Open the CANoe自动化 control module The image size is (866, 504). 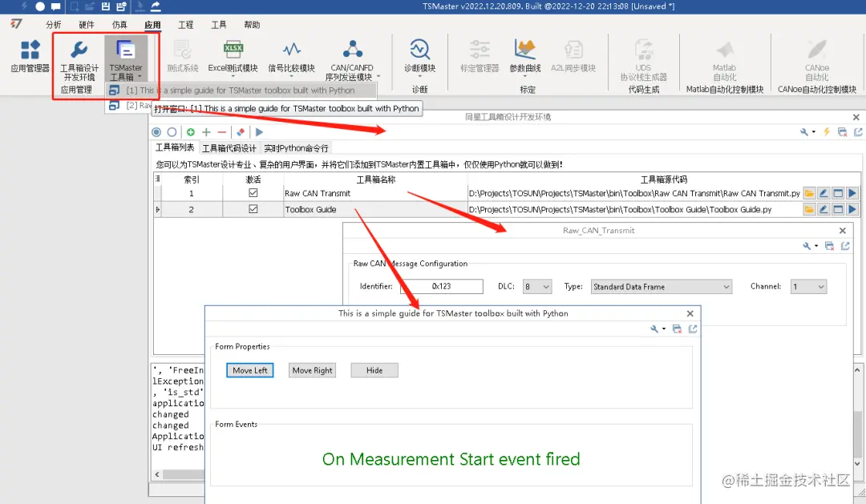pyautogui.click(x=817, y=61)
